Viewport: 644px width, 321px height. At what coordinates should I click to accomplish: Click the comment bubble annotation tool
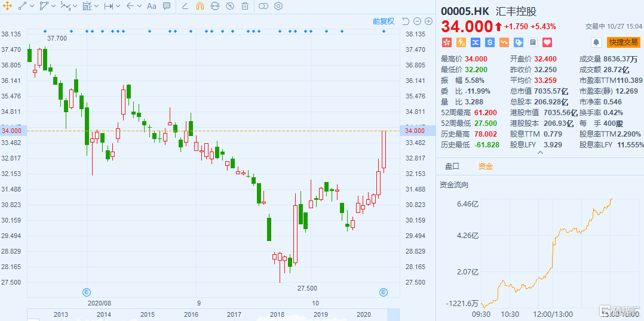pyautogui.click(x=166, y=6)
